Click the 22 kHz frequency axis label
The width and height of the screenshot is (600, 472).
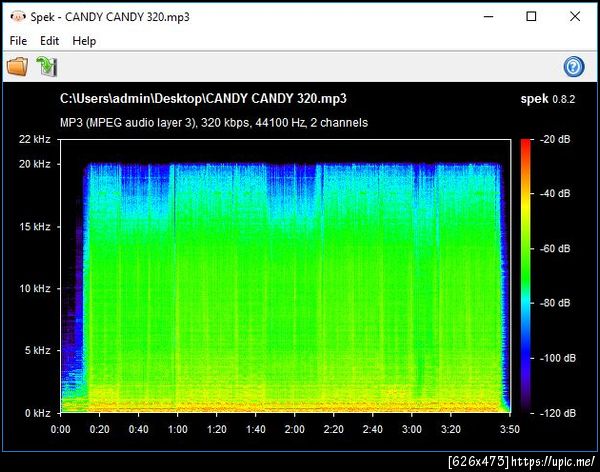pyautogui.click(x=35, y=139)
